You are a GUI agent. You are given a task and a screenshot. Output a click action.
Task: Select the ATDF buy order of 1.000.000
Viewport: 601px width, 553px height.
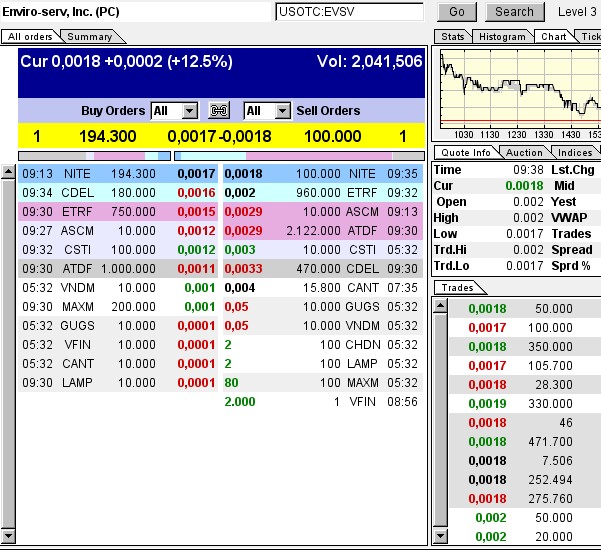pyautogui.click(x=118, y=269)
